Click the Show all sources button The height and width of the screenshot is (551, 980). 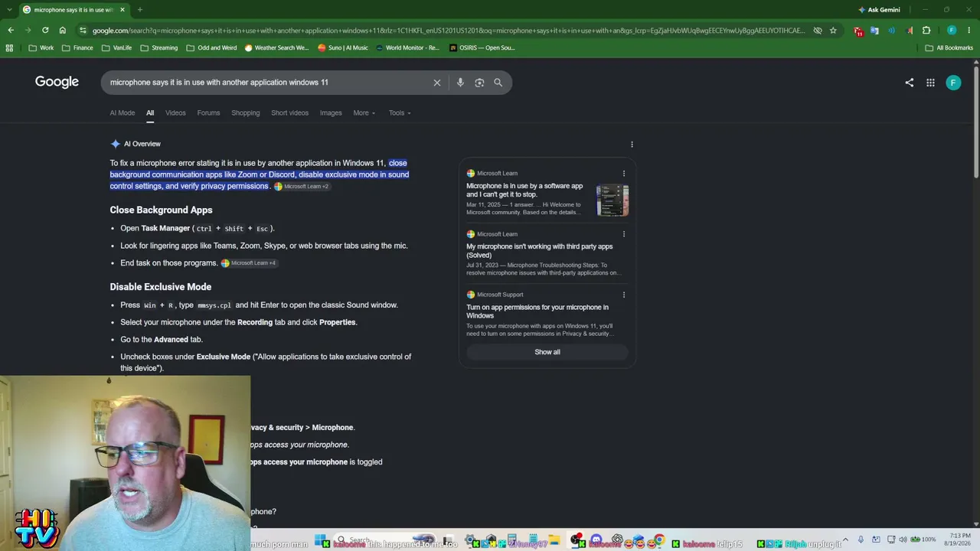pyautogui.click(x=547, y=352)
